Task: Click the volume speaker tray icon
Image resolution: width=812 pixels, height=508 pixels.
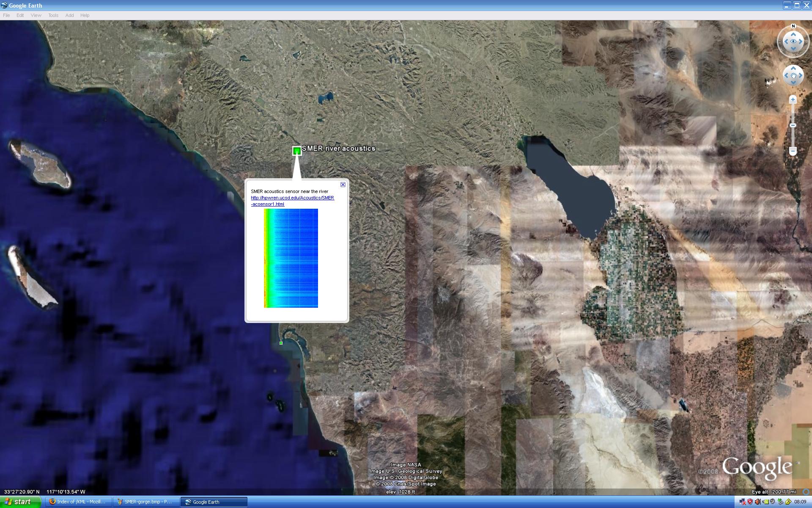Action: click(758, 502)
